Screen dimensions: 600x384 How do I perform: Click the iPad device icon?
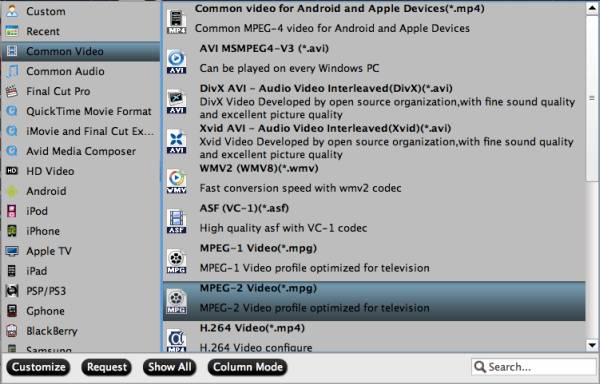pos(12,271)
